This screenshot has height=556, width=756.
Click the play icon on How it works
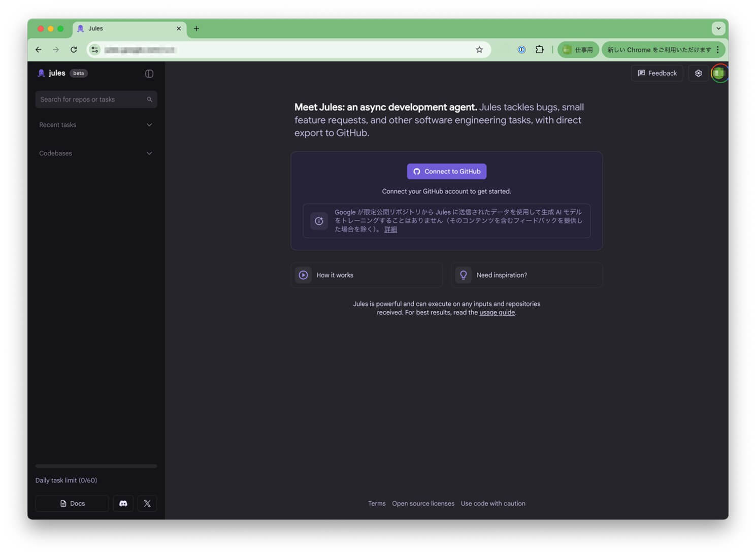point(303,275)
